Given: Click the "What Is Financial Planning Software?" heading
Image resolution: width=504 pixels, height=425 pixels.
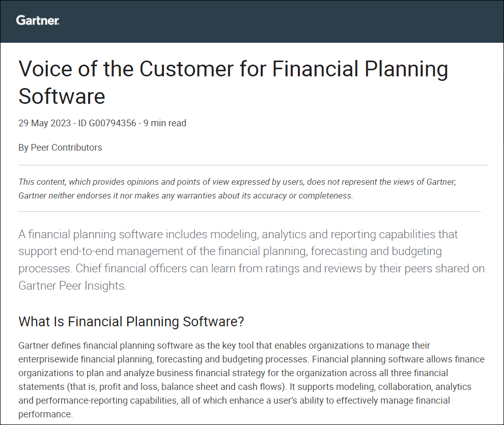Looking at the screenshot, I should (x=131, y=322).
